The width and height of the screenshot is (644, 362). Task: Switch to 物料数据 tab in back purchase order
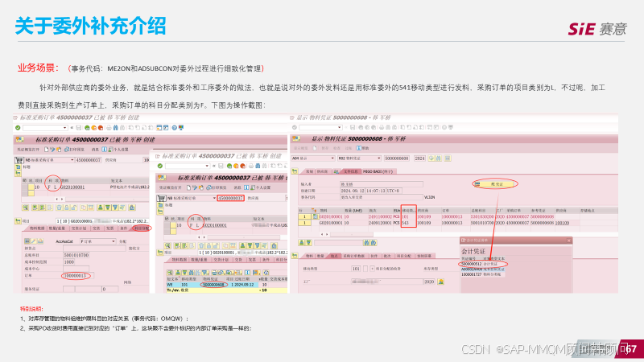(x=37, y=228)
